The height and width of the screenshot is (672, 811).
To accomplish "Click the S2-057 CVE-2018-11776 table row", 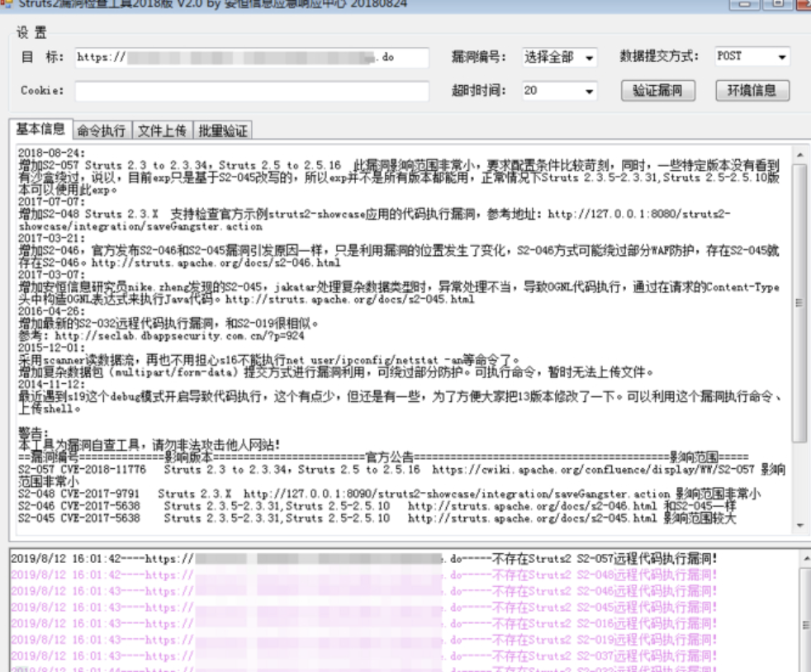I will point(401,476).
